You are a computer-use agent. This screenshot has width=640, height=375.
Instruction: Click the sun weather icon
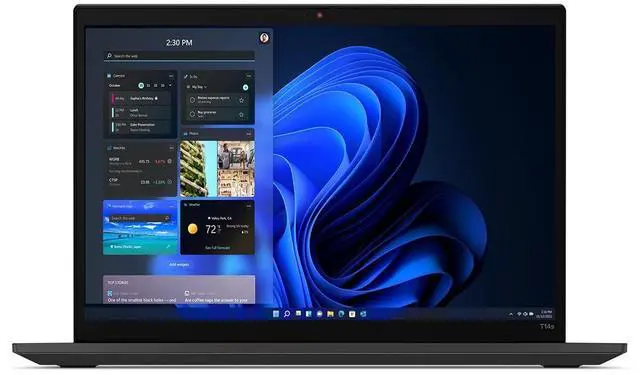click(193, 229)
